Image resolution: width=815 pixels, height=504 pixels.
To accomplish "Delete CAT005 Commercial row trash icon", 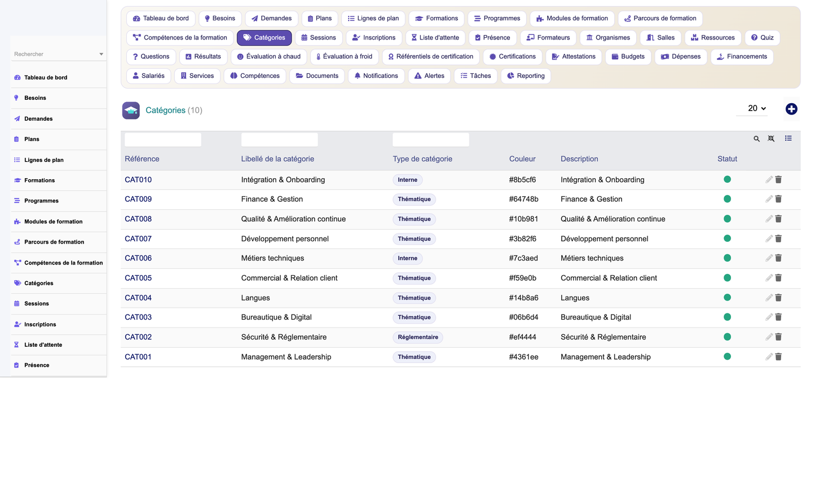I will click(778, 277).
